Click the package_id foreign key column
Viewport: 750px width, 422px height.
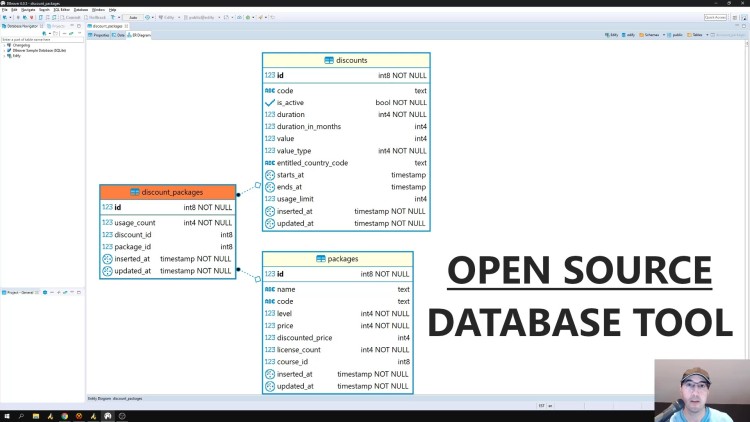(x=167, y=247)
